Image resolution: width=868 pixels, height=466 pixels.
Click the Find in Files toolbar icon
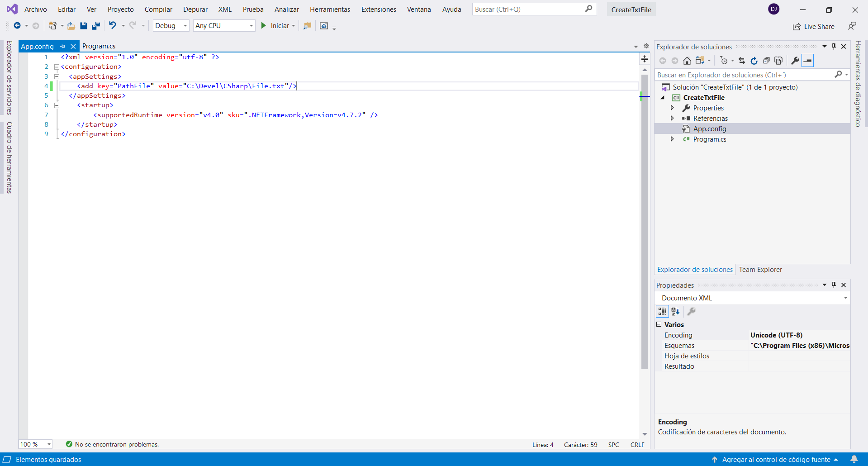click(307, 26)
